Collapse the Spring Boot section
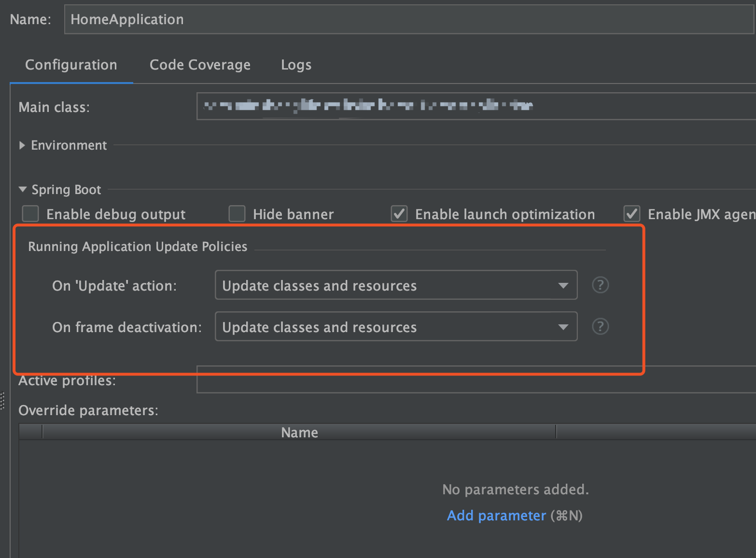This screenshot has height=558, width=756. point(22,190)
